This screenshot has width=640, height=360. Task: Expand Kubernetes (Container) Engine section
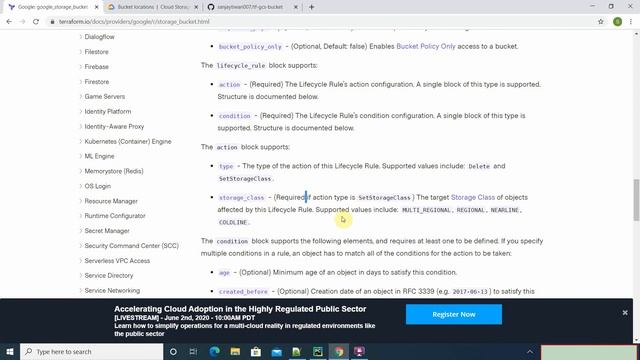(128, 142)
